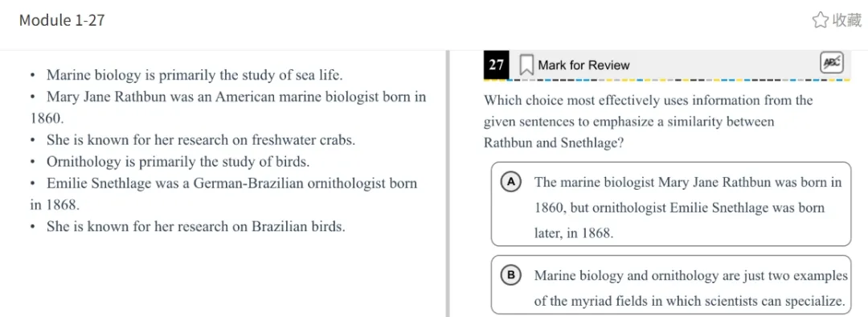This screenshot has height=317, width=868.
Task: Click the black question number 27 badge
Action: tap(497, 65)
